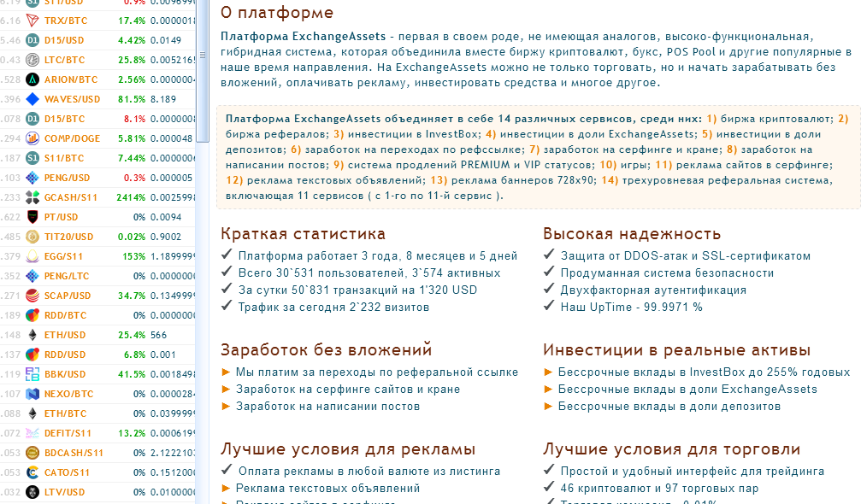Click the clover icon beside GCASH/S11
This screenshot has width=861, height=504.
[x=32, y=197]
